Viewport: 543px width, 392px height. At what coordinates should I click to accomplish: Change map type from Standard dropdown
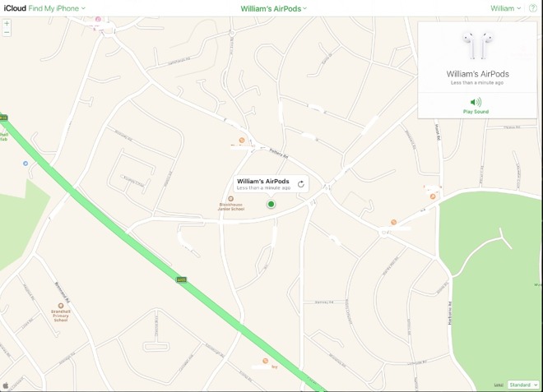523,385
